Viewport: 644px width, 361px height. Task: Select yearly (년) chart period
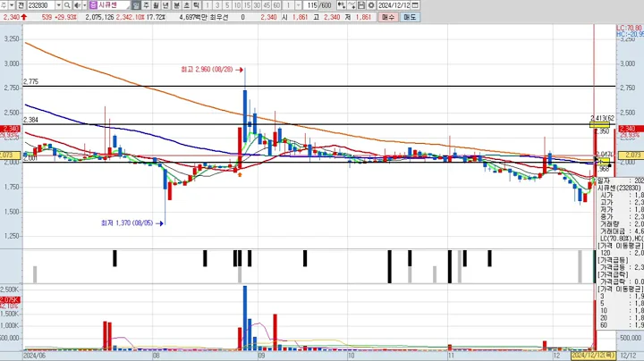tap(166, 5)
